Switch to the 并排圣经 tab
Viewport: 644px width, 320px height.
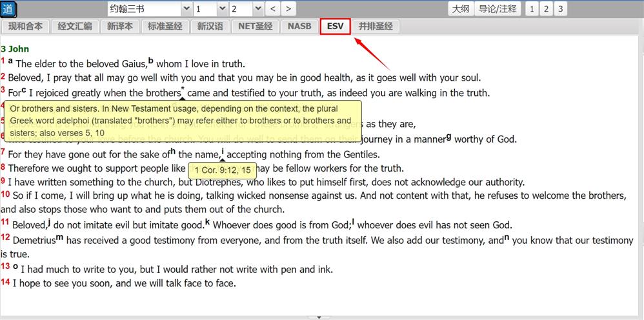(x=376, y=26)
